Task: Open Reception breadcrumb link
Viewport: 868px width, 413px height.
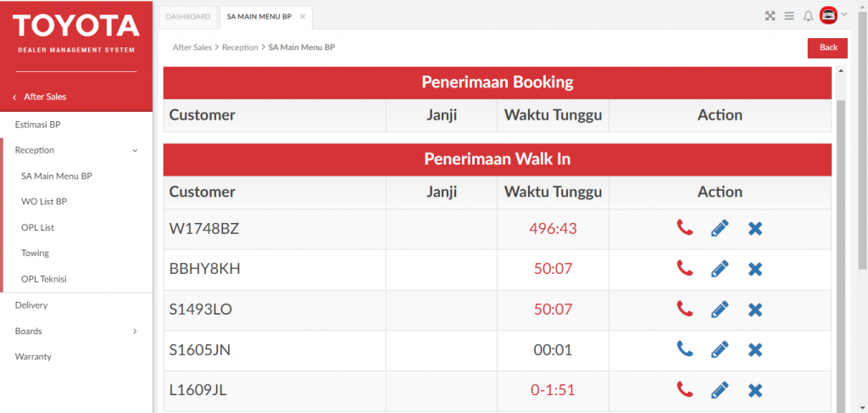Action: pos(240,47)
